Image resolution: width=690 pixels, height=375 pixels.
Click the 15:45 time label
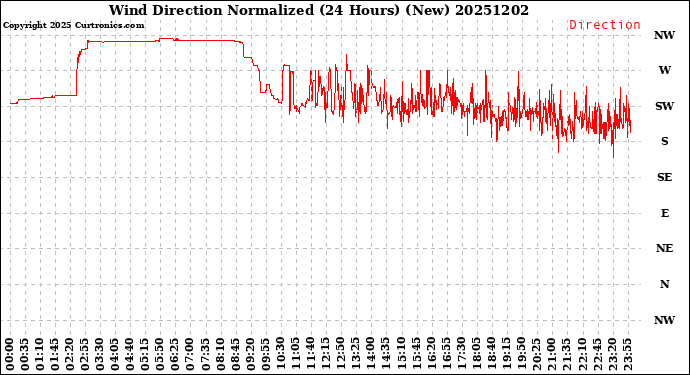416,354
